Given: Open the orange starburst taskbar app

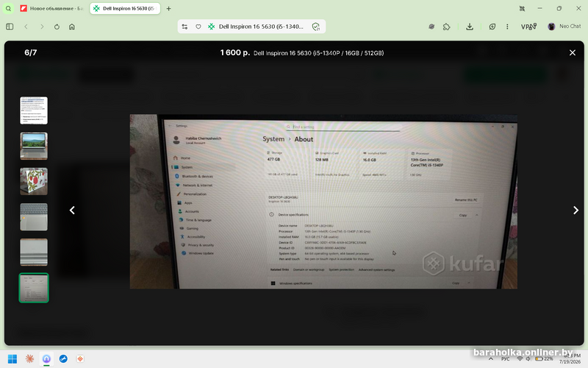Looking at the screenshot, I should pos(29,359).
